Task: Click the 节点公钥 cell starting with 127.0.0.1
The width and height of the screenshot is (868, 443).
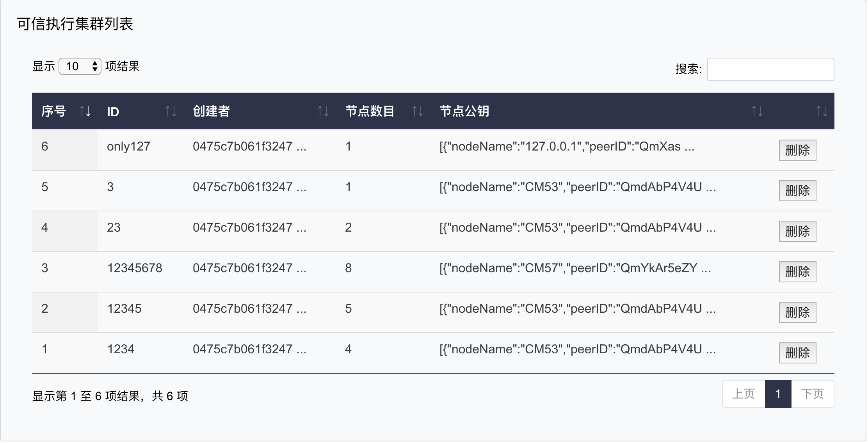Action: coord(566,147)
